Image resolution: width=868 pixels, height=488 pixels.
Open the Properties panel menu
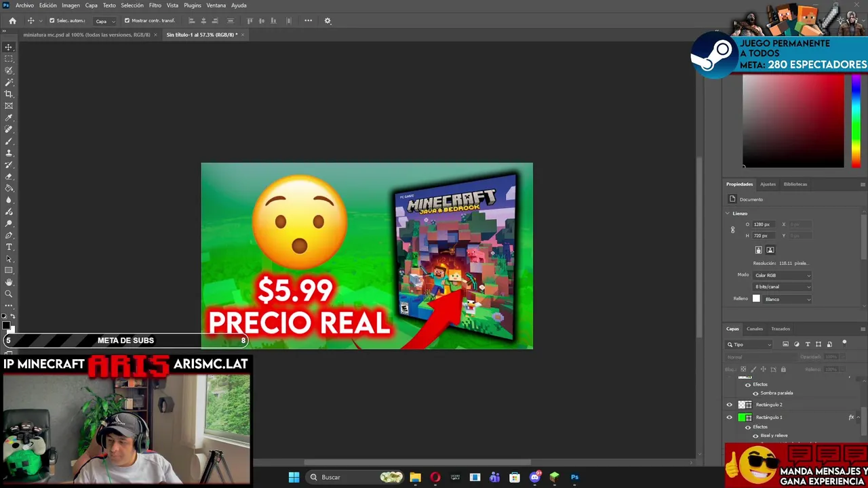[x=863, y=184]
